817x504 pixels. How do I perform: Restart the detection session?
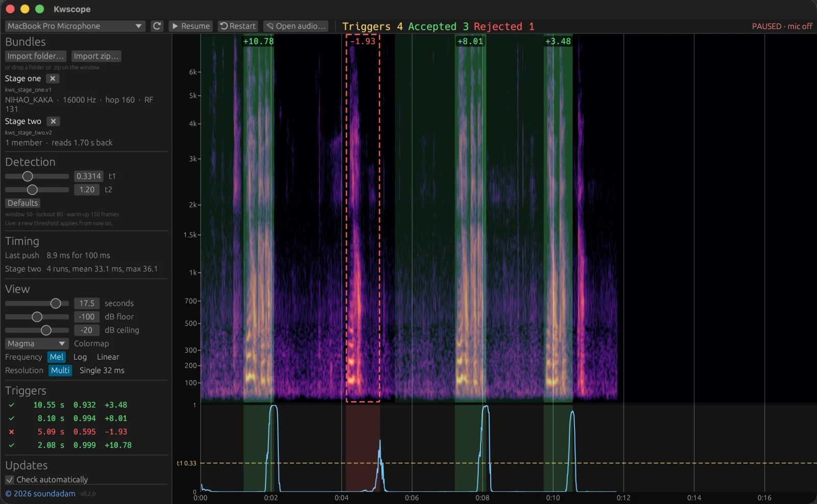click(238, 26)
